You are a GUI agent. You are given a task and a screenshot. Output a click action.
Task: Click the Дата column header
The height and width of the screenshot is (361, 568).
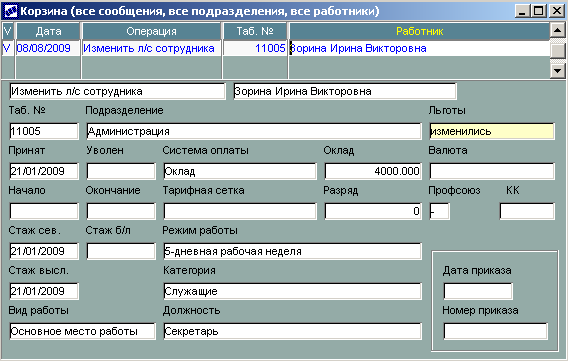click(x=48, y=32)
